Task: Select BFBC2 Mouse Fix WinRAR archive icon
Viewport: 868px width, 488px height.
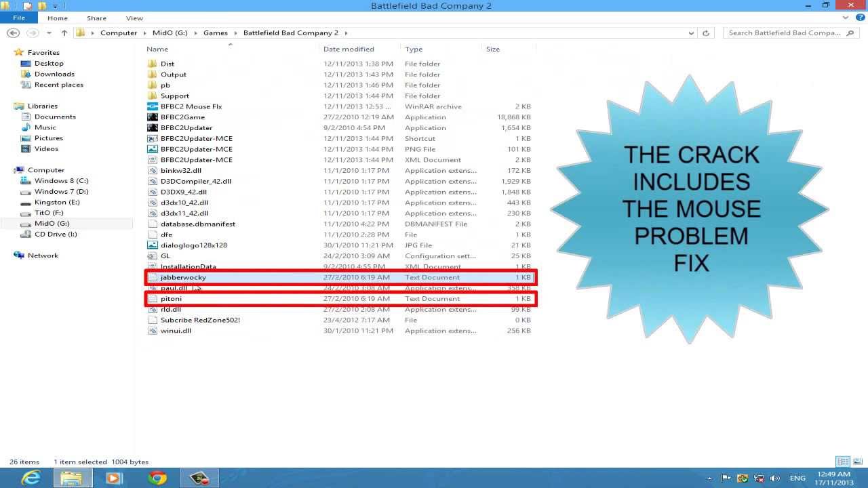Action: click(153, 106)
